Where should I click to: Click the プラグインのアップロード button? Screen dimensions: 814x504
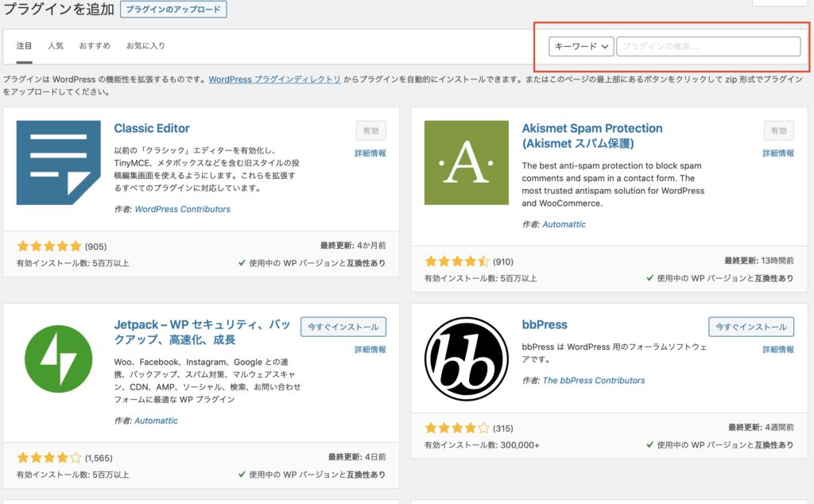point(173,10)
